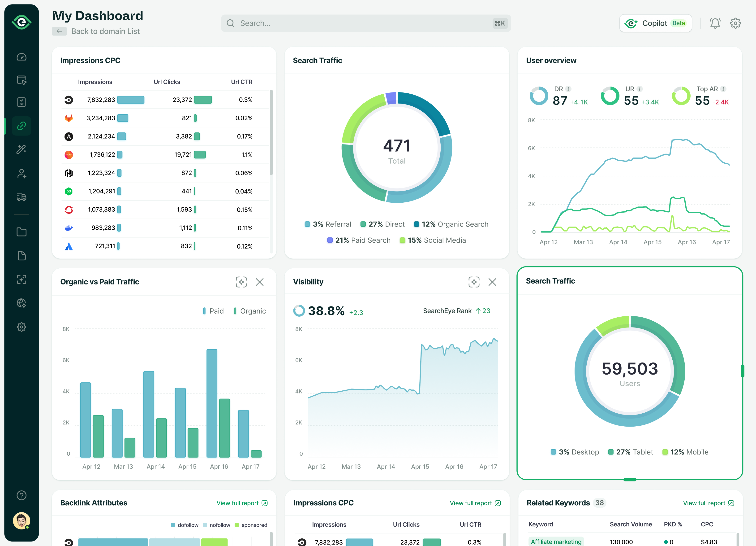The width and height of the screenshot is (756, 546).
Task: Select the Link Building tool in sidebar
Action: click(x=21, y=126)
